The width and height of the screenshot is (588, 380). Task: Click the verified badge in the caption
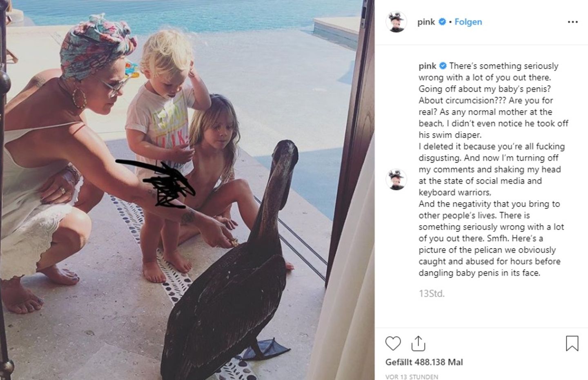[x=443, y=66]
